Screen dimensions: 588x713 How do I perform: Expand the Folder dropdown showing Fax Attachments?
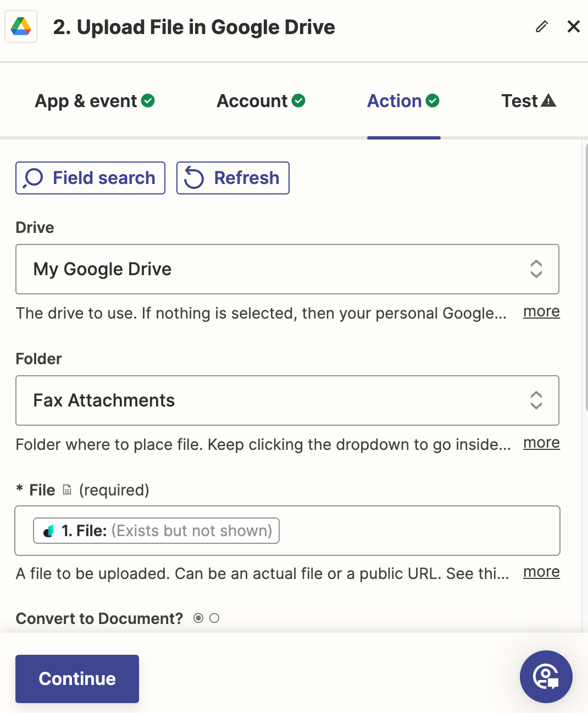(287, 400)
